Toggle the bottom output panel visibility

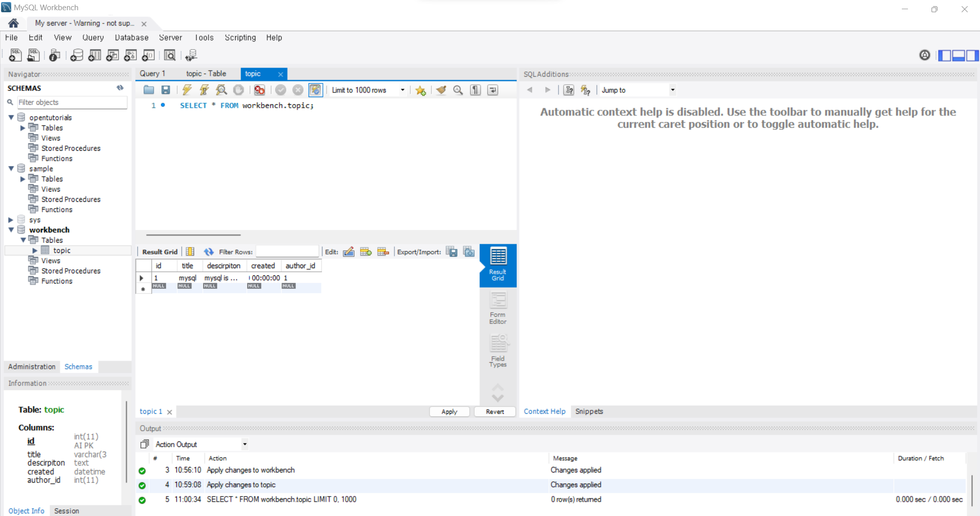959,55
